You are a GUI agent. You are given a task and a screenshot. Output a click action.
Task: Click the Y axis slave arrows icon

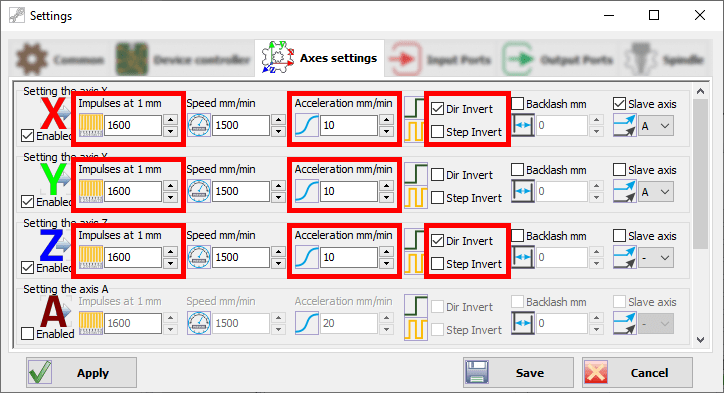click(x=625, y=191)
